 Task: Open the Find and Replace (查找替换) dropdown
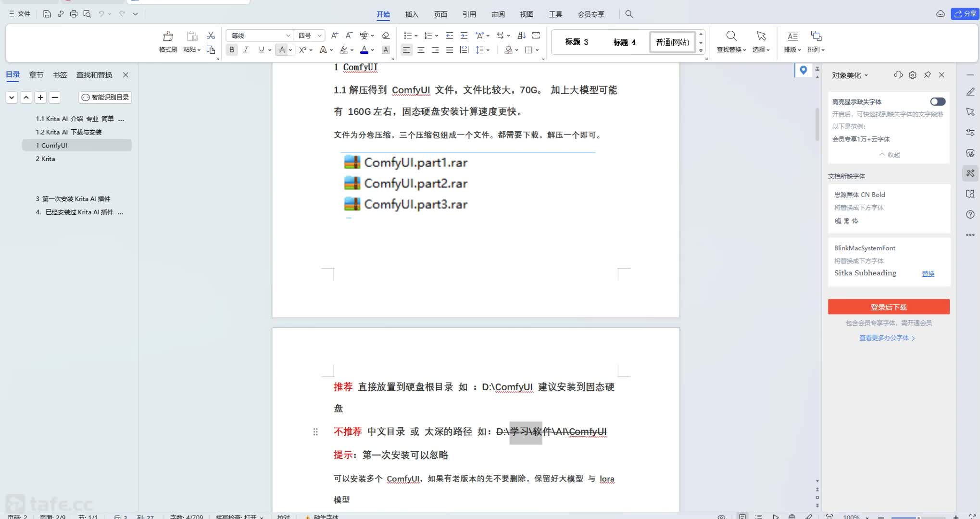pos(731,49)
